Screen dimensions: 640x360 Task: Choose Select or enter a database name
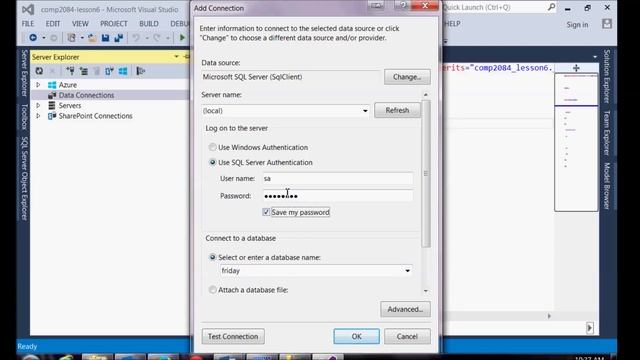click(213, 257)
